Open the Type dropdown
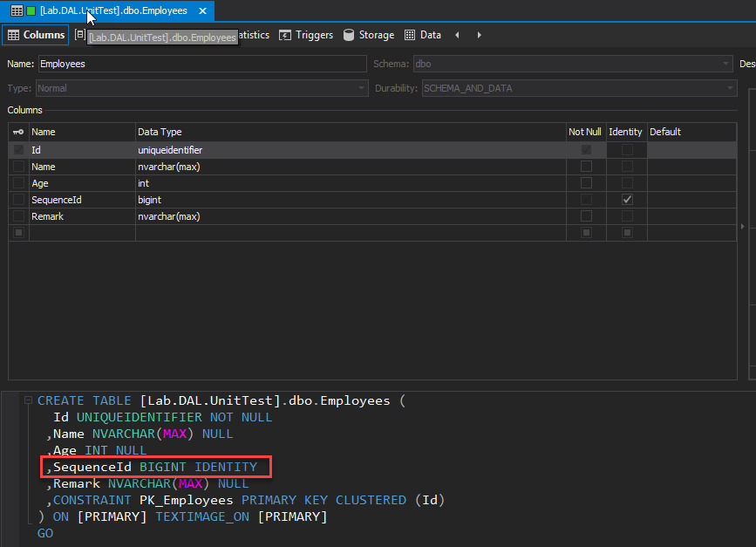The image size is (756, 547). tap(362, 88)
